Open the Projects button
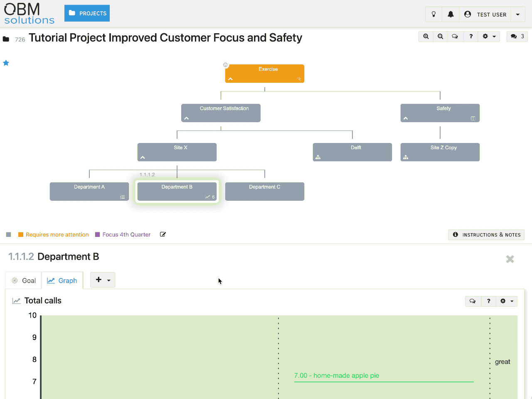The width and height of the screenshot is (532, 399). click(87, 13)
